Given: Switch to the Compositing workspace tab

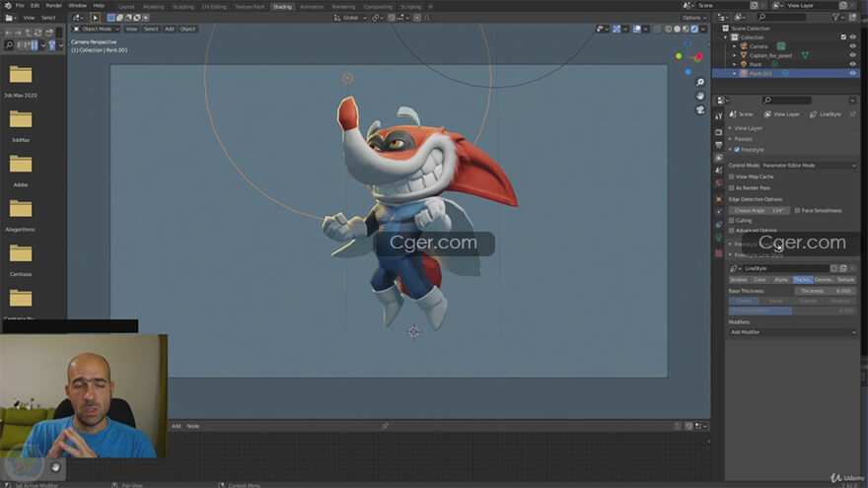Looking at the screenshot, I should click(378, 7).
